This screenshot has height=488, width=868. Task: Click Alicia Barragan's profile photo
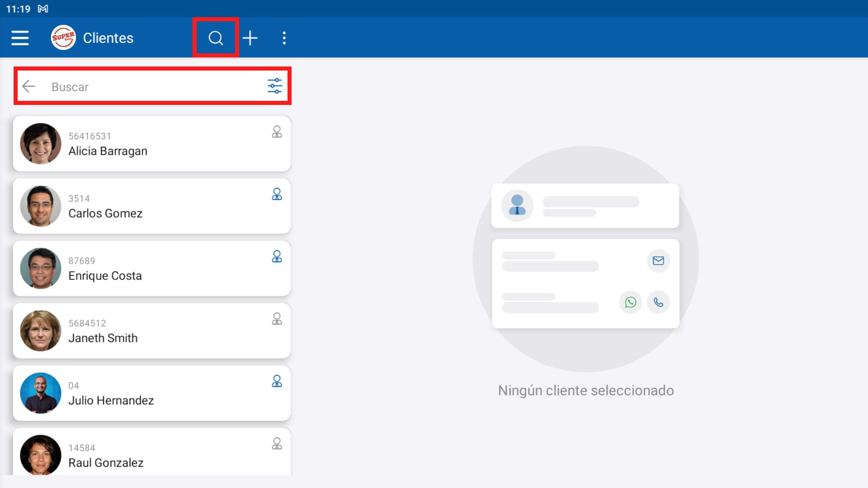point(40,143)
